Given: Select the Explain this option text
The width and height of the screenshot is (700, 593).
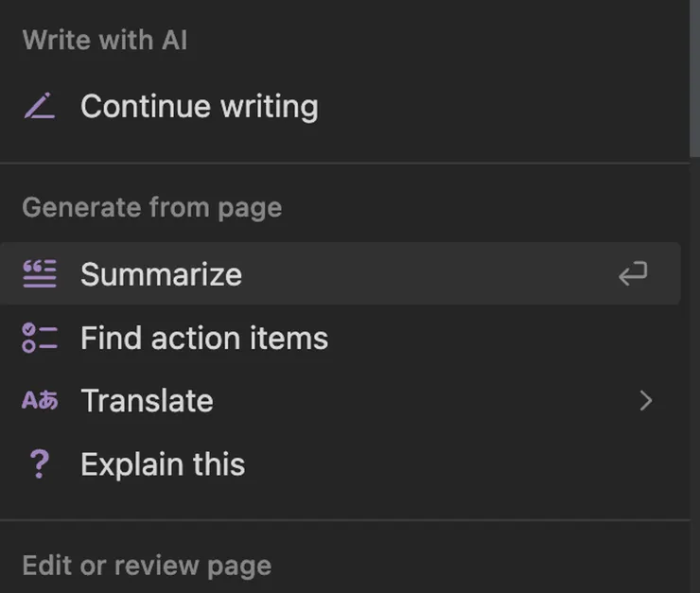Looking at the screenshot, I should point(163,464).
